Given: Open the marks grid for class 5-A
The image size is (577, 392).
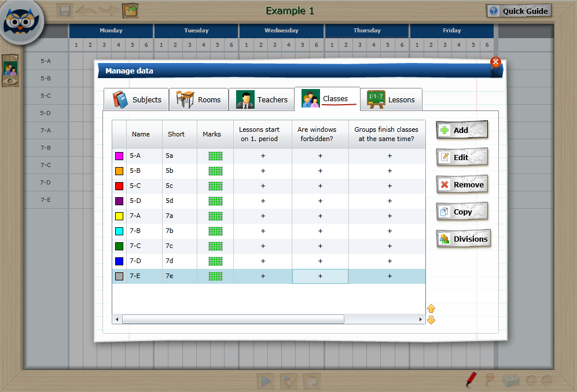Looking at the screenshot, I should [216, 156].
